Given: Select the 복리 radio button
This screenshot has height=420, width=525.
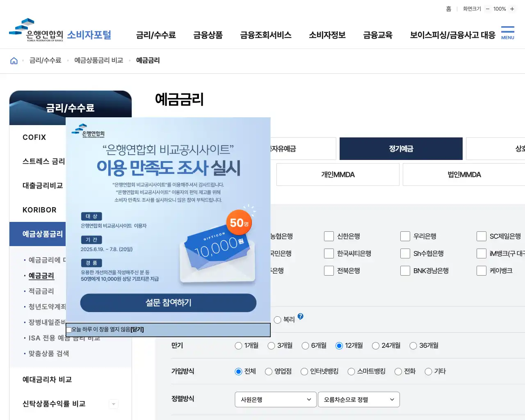Looking at the screenshot, I should 277,320.
